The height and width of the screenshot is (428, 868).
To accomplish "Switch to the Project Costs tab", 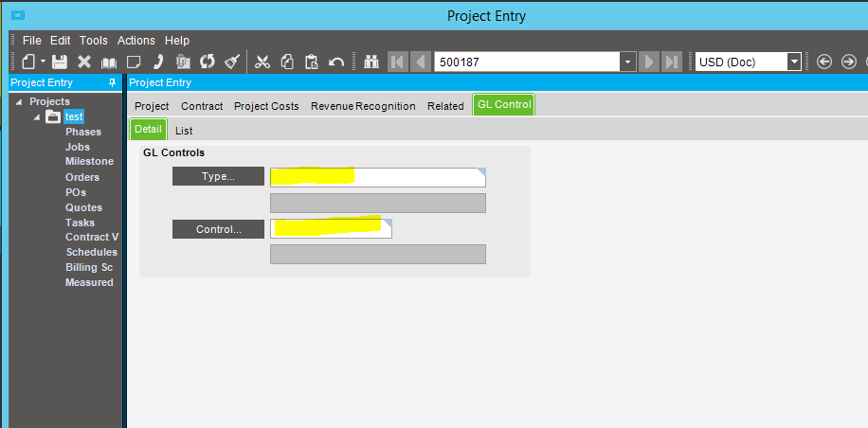I will pos(266,106).
